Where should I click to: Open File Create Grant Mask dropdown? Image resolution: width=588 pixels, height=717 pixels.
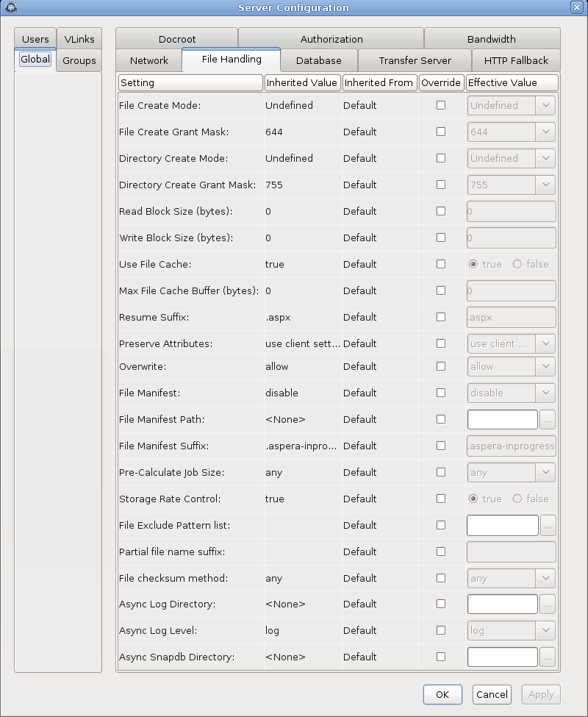tap(545, 132)
